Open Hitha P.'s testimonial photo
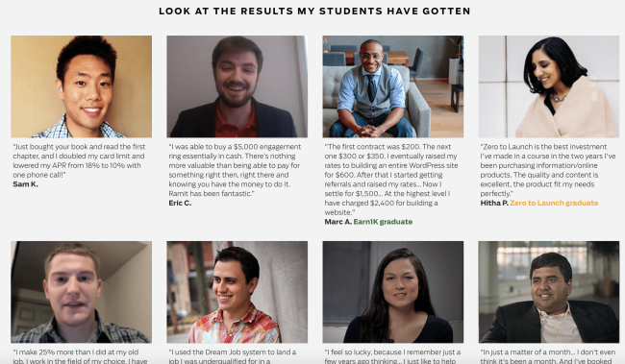The width and height of the screenshot is (625, 364). point(549,86)
